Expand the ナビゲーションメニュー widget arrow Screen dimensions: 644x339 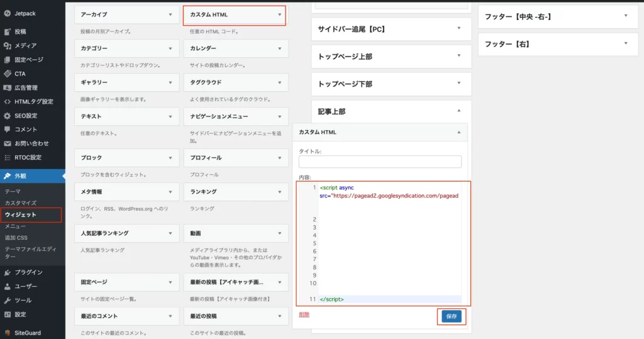[x=280, y=117]
